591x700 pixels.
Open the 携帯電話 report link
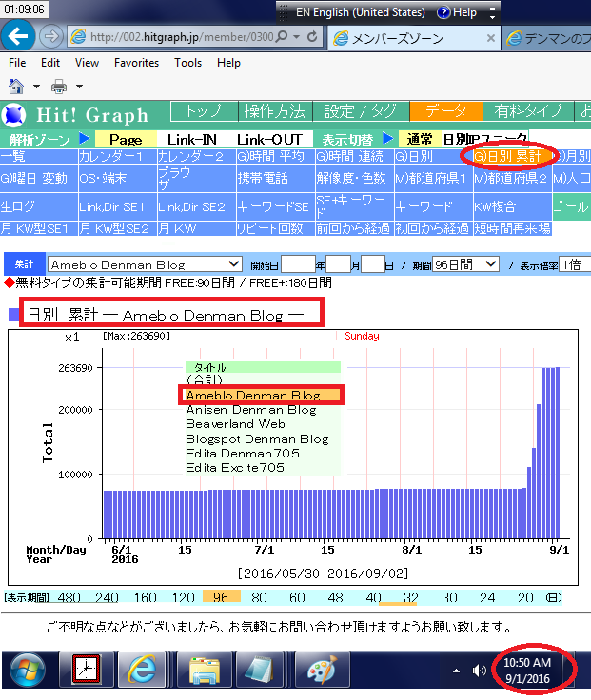coord(276,178)
